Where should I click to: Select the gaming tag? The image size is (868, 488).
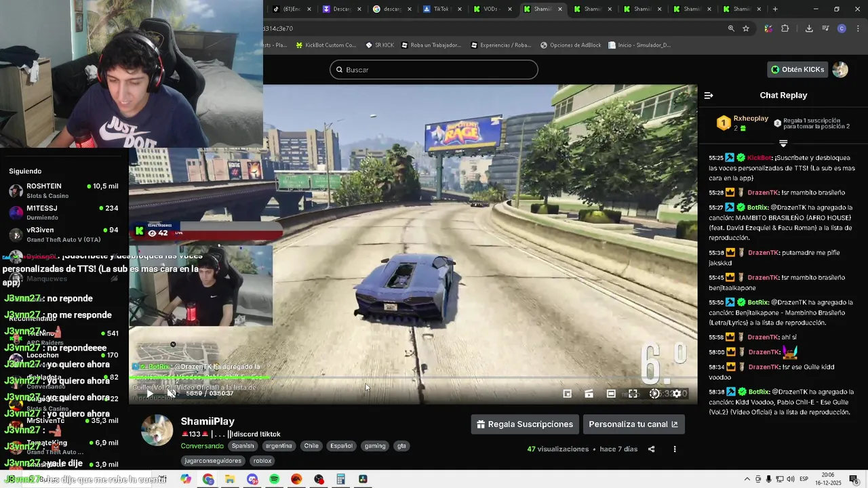(x=375, y=446)
